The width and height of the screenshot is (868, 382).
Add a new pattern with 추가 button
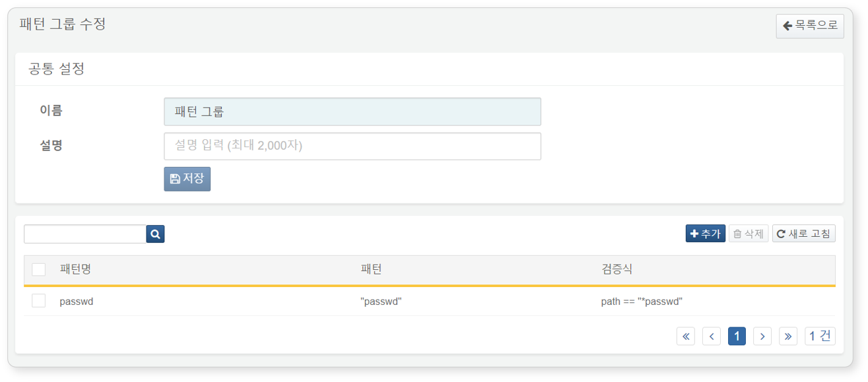point(706,234)
